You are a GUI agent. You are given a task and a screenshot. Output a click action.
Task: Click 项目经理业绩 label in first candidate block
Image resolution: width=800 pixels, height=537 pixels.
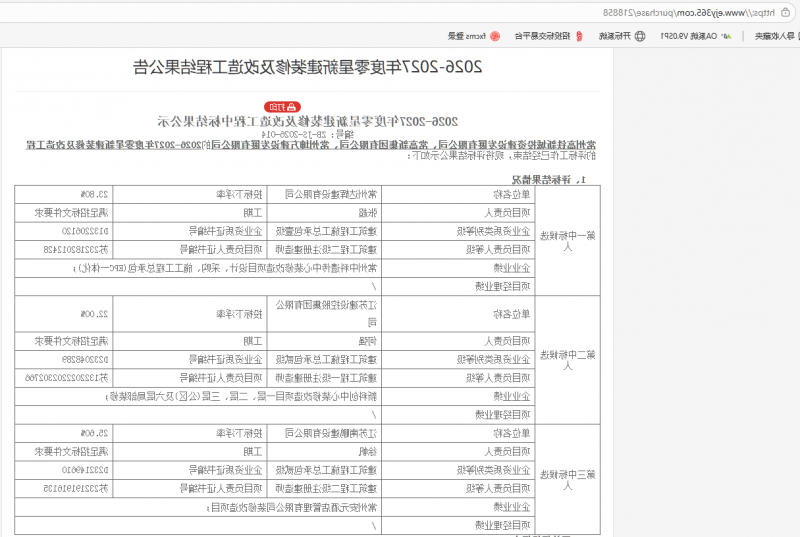(503, 287)
